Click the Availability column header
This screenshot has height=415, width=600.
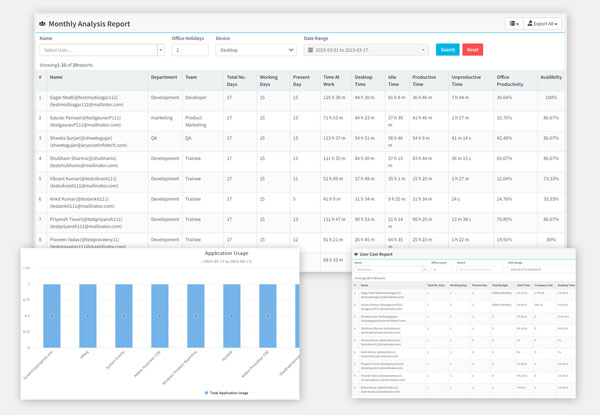[x=549, y=76]
